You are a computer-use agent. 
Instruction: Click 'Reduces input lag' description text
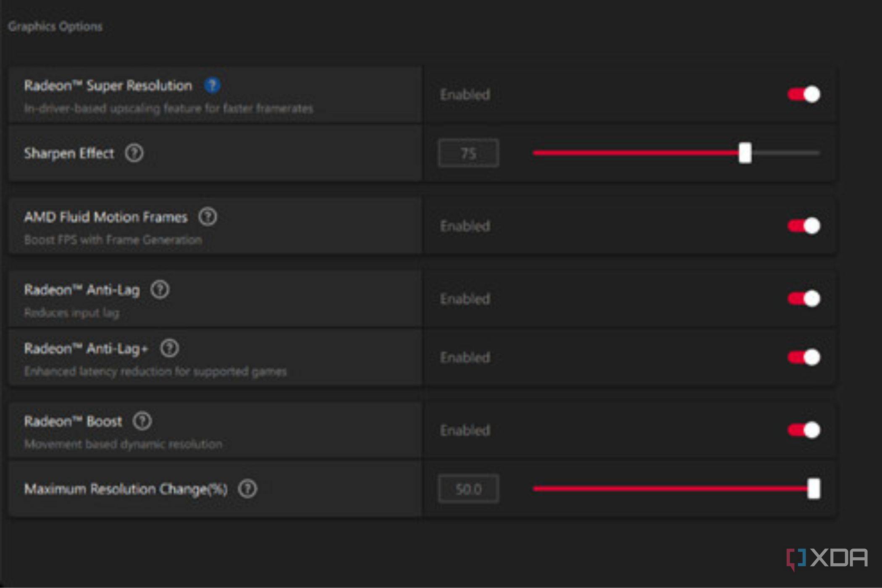point(72,312)
